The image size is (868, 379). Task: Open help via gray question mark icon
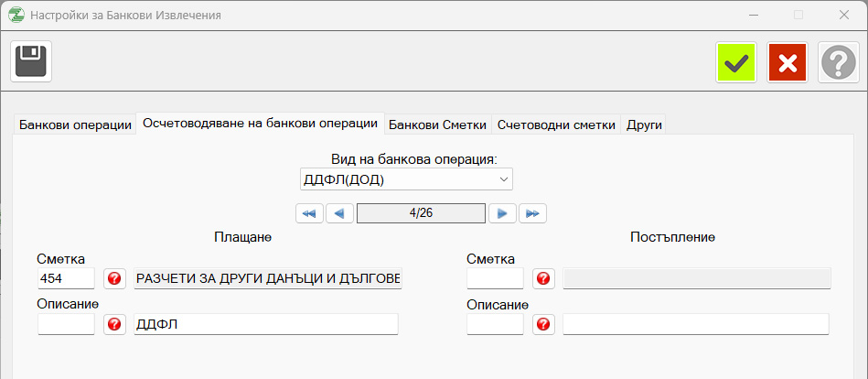click(839, 62)
